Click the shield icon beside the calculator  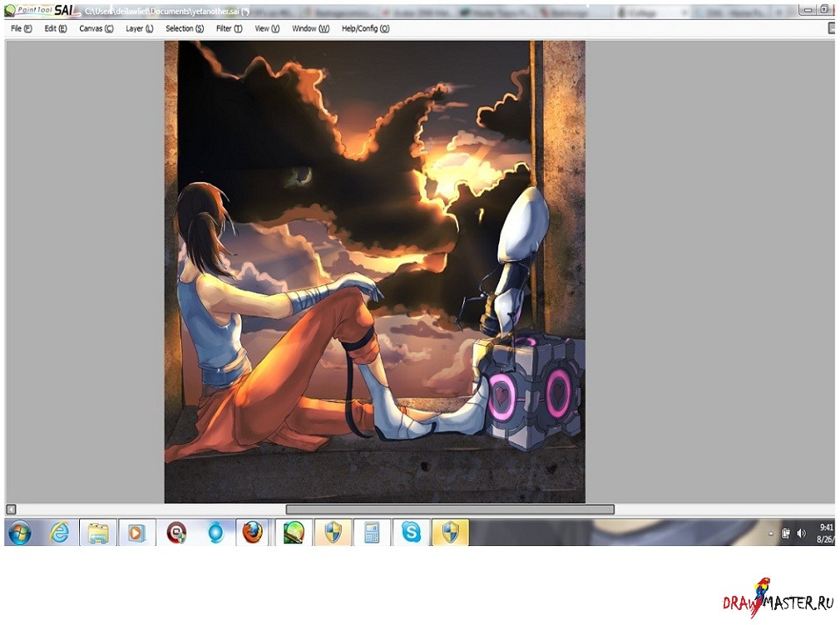[x=333, y=533]
